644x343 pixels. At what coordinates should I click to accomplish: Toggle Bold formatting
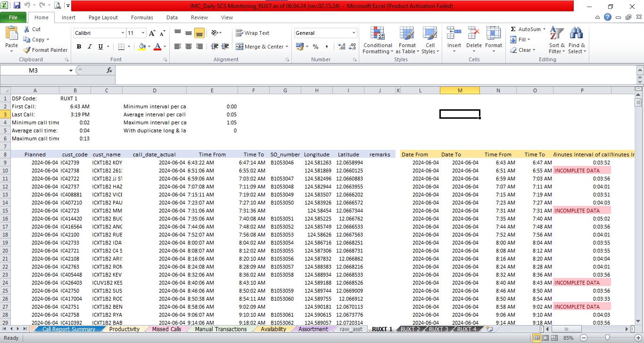[79, 47]
